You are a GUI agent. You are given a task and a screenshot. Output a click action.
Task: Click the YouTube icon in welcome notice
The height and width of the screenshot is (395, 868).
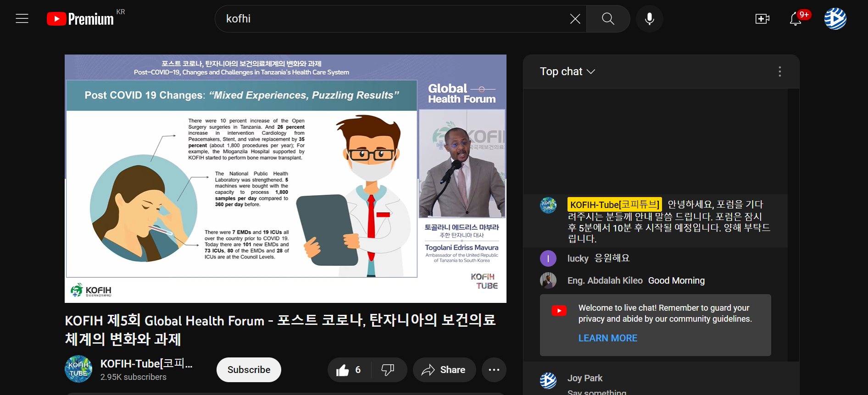559,311
